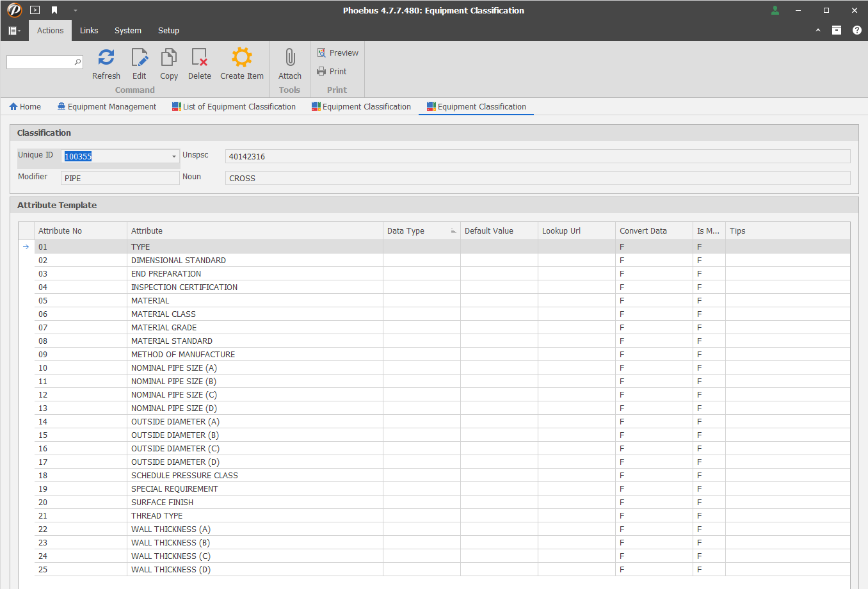Open the help question mark icon

coord(857,30)
